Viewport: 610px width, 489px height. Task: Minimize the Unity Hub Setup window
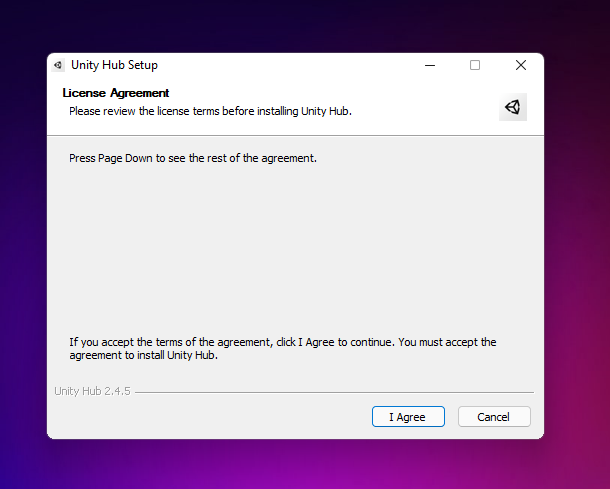[x=430, y=65]
